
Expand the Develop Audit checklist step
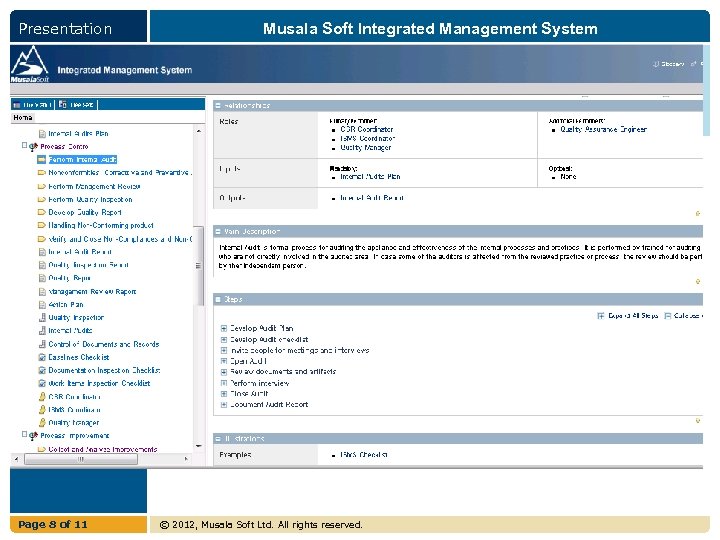coord(224,339)
